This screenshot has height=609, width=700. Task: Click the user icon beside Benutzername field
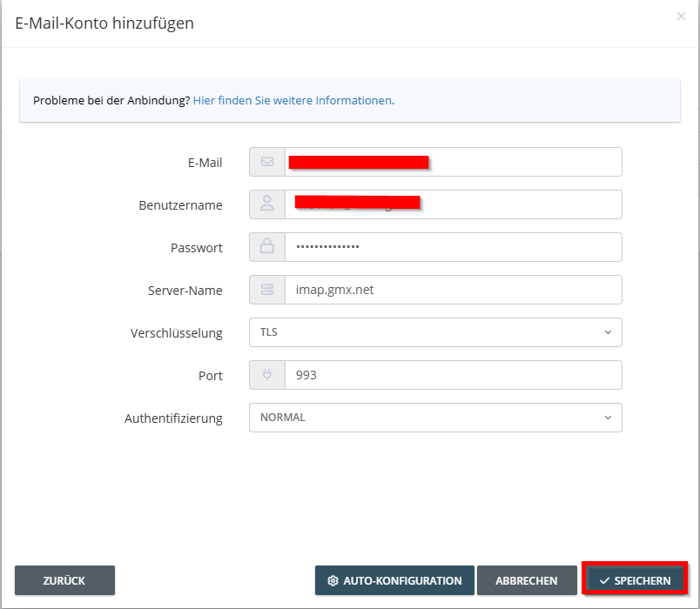pyautogui.click(x=267, y=204)
